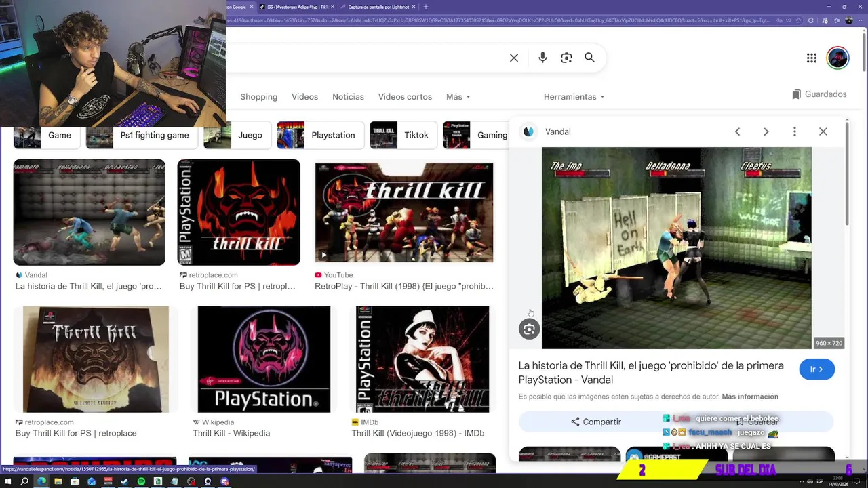
Task: Switch to the Noticias tab
Action: click(x=349, y=97)
